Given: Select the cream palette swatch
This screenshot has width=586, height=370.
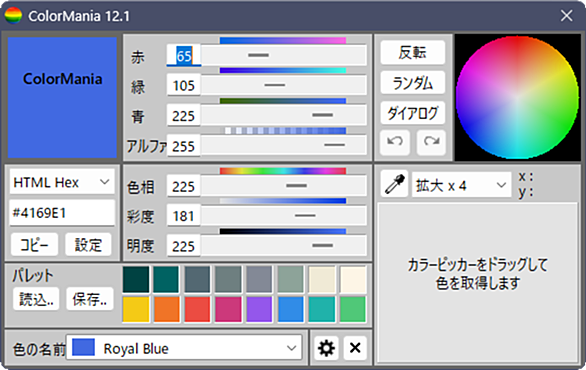Looking at the screenshot, I should coord(353,279).
